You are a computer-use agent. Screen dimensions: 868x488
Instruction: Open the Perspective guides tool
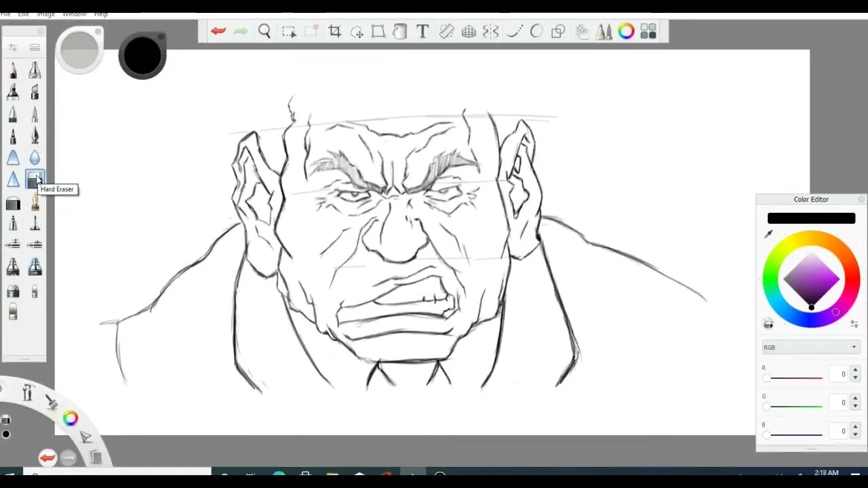[x=469, y=31]
